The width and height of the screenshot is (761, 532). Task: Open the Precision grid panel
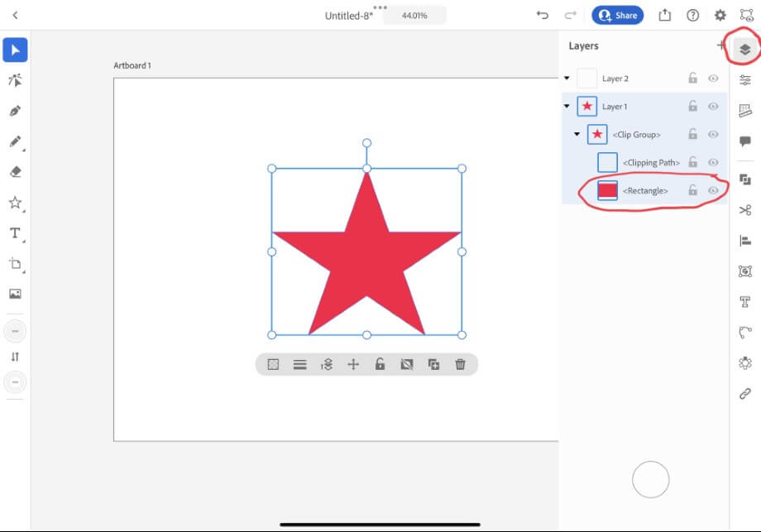pyautogui.click(x=745, y=111)
